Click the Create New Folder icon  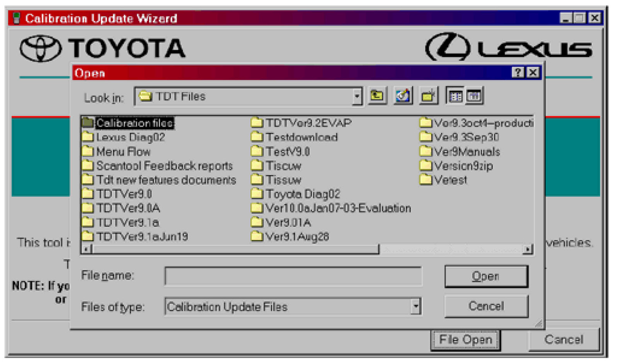click(428, 96)
